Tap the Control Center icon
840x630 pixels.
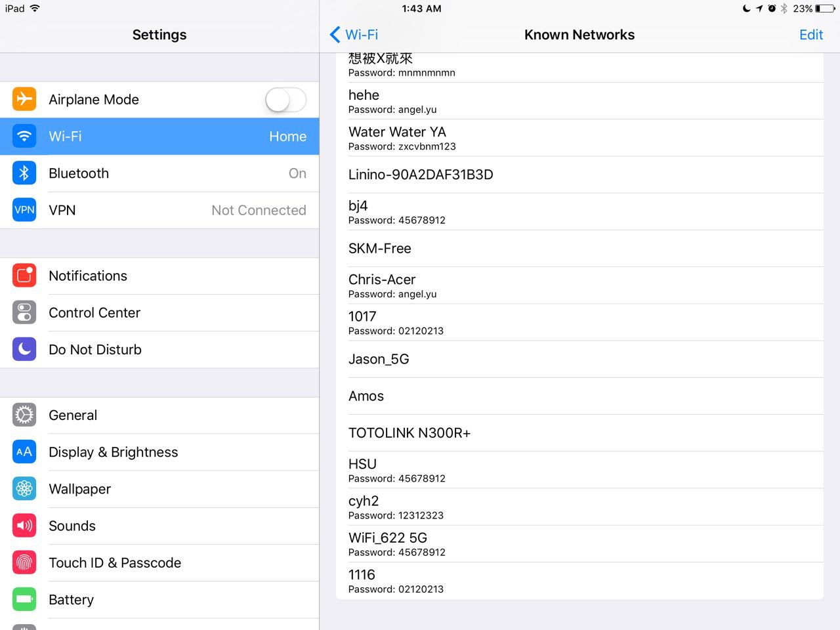click(x=24, y=312)
